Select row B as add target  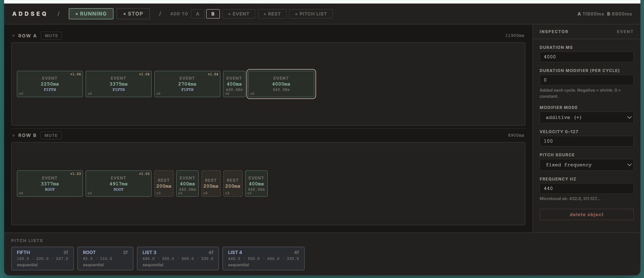(x=213, y=14)
